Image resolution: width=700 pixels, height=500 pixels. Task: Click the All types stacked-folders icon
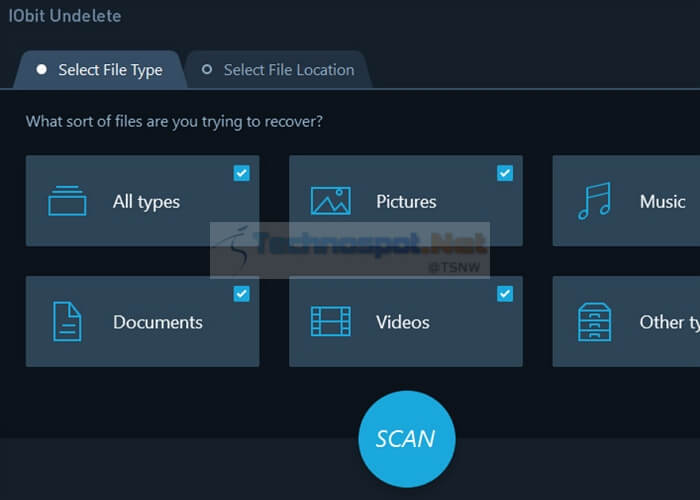point(67,201)
